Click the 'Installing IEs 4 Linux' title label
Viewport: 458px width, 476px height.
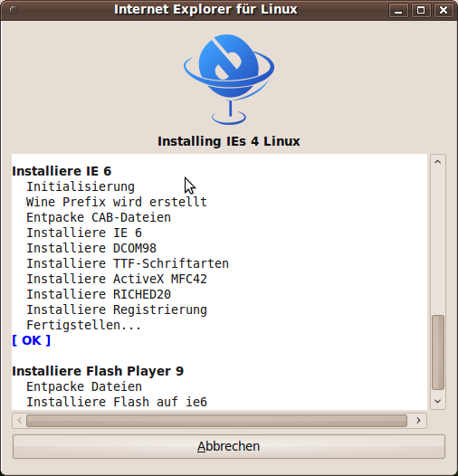coord(229,141)
